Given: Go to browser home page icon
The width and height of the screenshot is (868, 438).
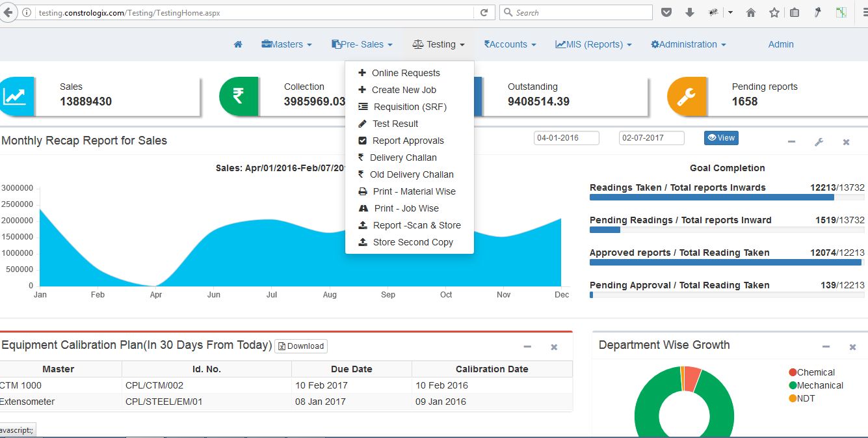Looking at the screenshot, I should [x=751, y=12].
